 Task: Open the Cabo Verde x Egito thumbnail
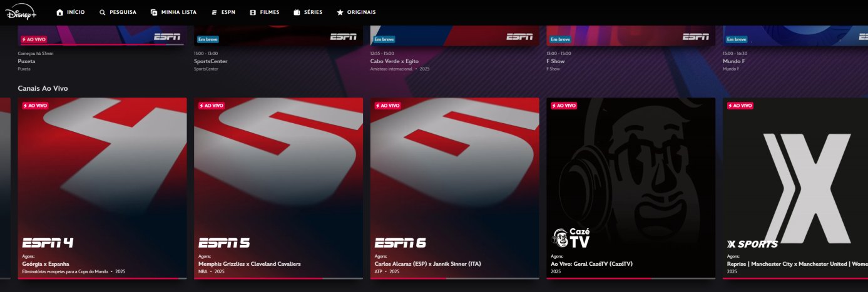coord(455,35)
